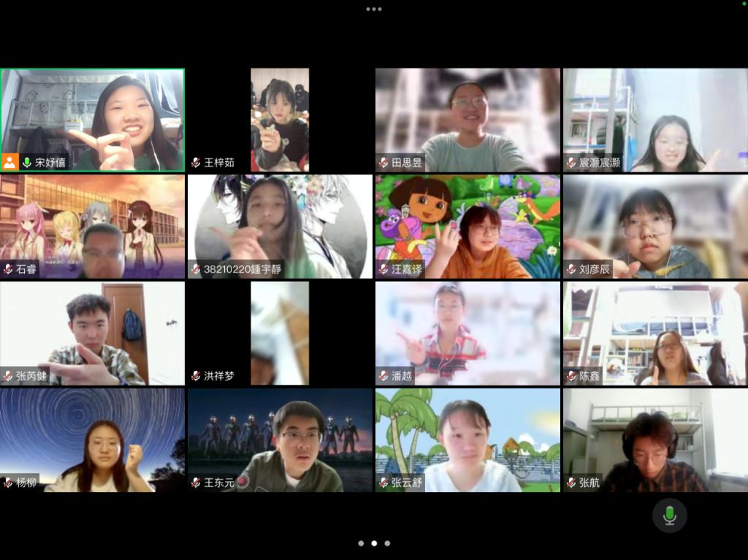Click the muted mic icon beside 张芮健
The image size is (748, 560).
point(8,376)
